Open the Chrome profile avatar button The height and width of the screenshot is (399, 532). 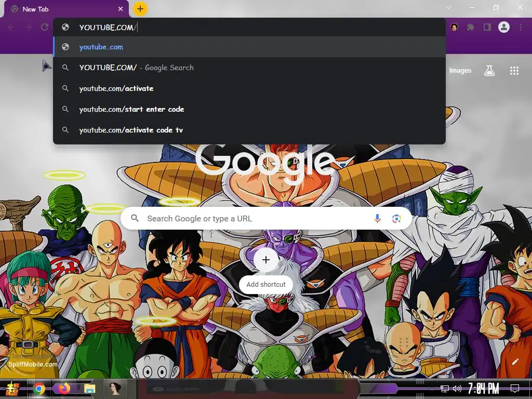click(x=504, y=27)
